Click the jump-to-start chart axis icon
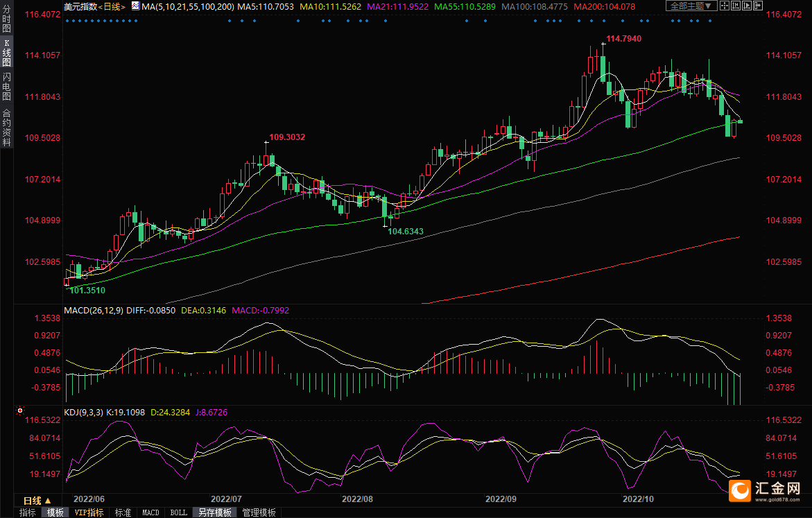812x518 pixels. point(735,6)
